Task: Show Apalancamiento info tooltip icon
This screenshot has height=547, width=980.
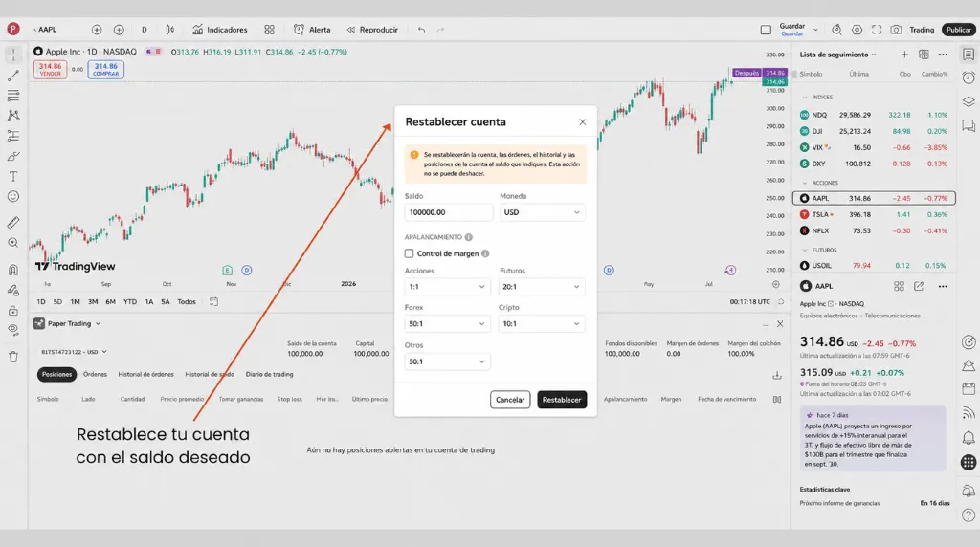Action: coord(469,237)
